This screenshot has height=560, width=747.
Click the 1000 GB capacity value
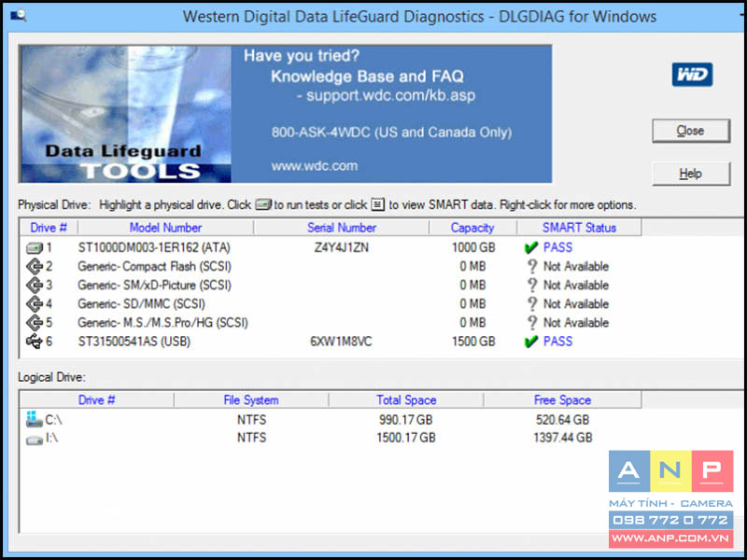coord(473,247)
